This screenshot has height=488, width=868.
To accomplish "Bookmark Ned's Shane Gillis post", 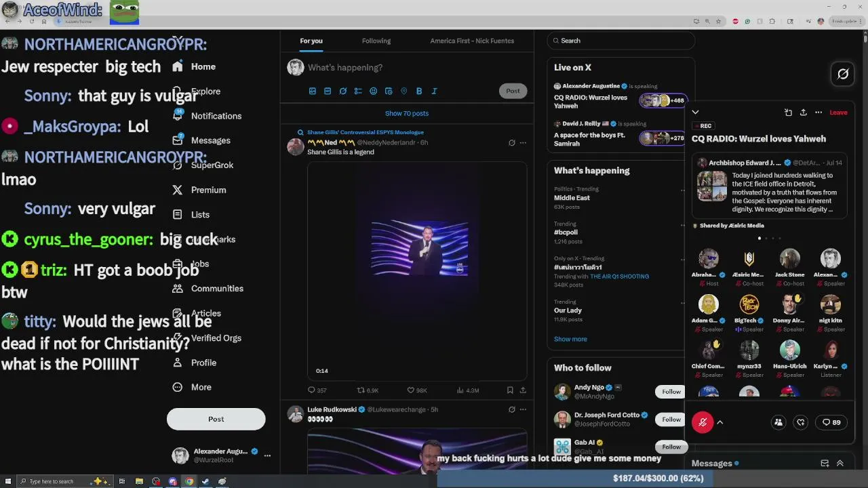I will click(510, 390).
